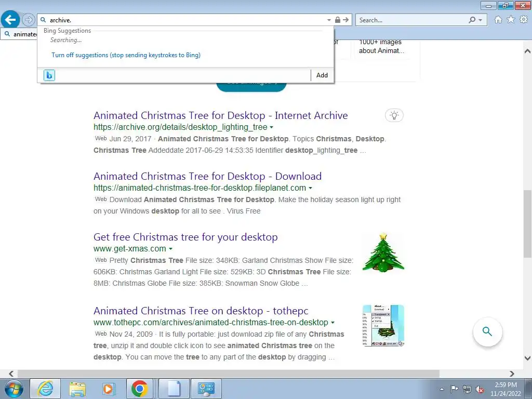Click the vertical scrollbar down arrow
532x399 pixels.
[527, 358]
